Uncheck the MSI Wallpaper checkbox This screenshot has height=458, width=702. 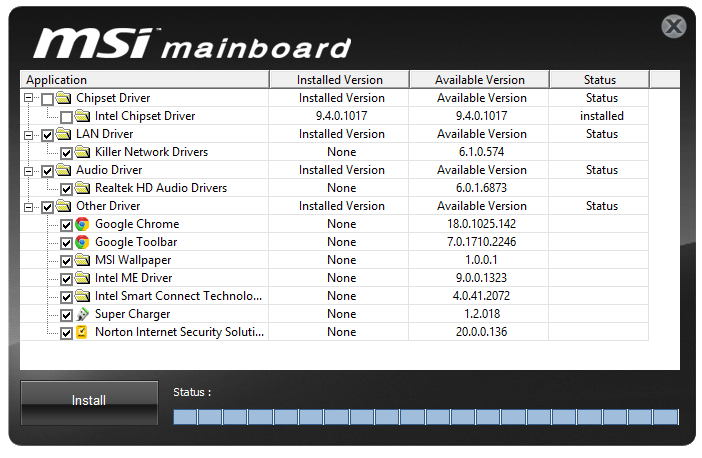[x=66, y=261]
